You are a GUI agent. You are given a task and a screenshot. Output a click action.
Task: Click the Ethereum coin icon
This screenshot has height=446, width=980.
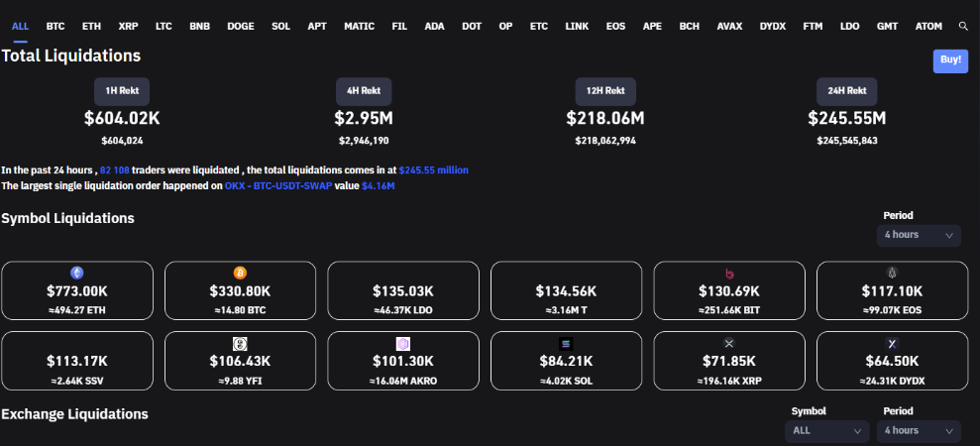77,273
